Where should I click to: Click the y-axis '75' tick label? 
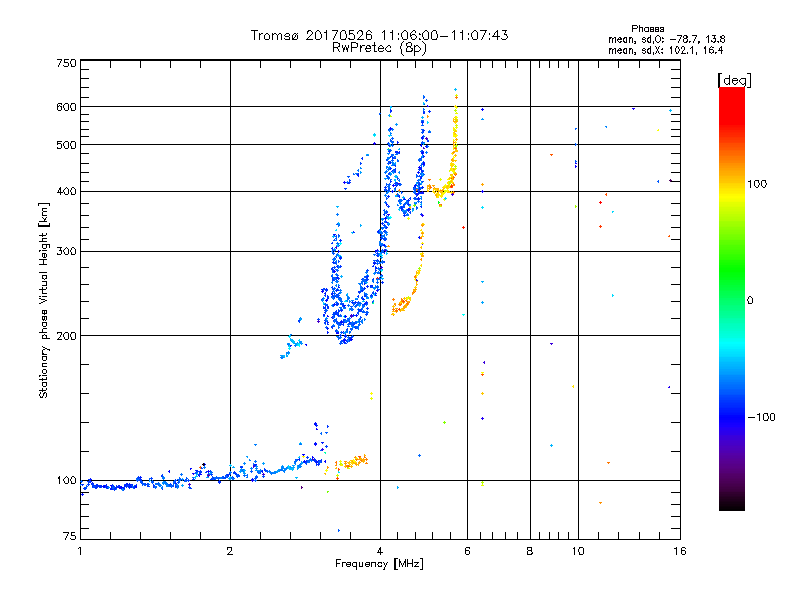(69, 536)
